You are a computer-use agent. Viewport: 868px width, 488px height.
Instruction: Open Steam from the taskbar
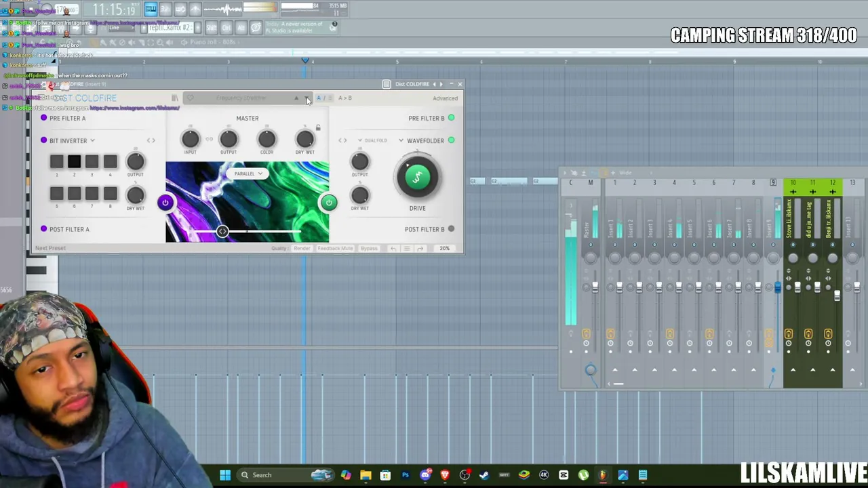[x=484, y=475]
